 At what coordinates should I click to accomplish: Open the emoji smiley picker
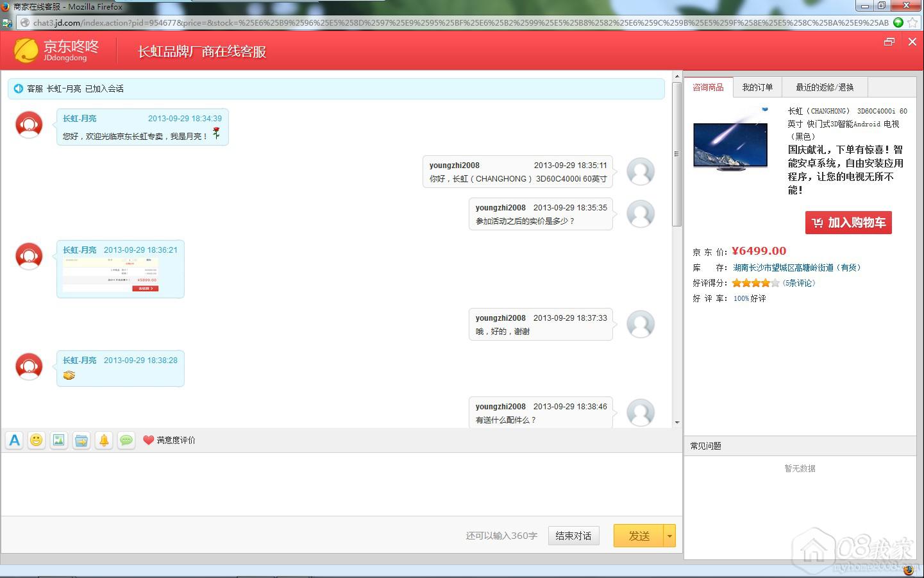pos(37,440)
